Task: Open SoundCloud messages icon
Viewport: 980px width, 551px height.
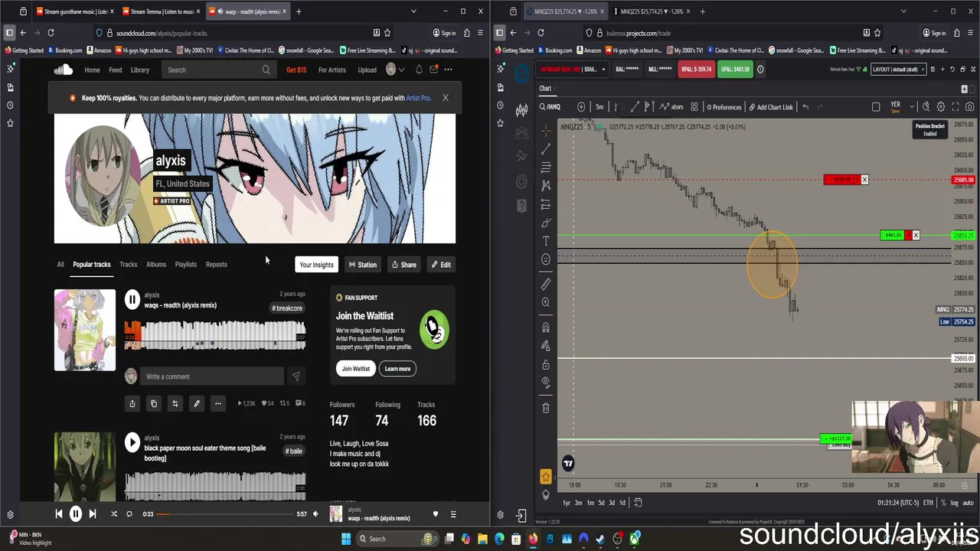Action: pos(433,70)
